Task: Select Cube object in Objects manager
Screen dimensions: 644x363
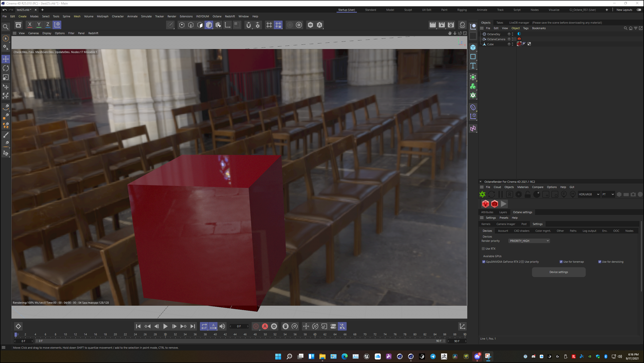Action: pyautogui.click(x=490, y=44)
